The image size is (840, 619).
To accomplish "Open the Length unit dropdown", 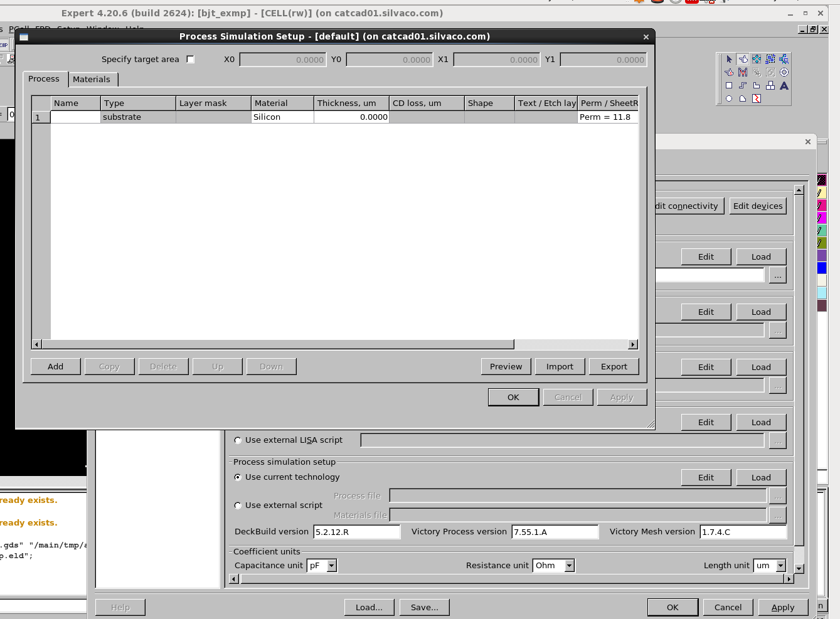I will tap(780, 566).
